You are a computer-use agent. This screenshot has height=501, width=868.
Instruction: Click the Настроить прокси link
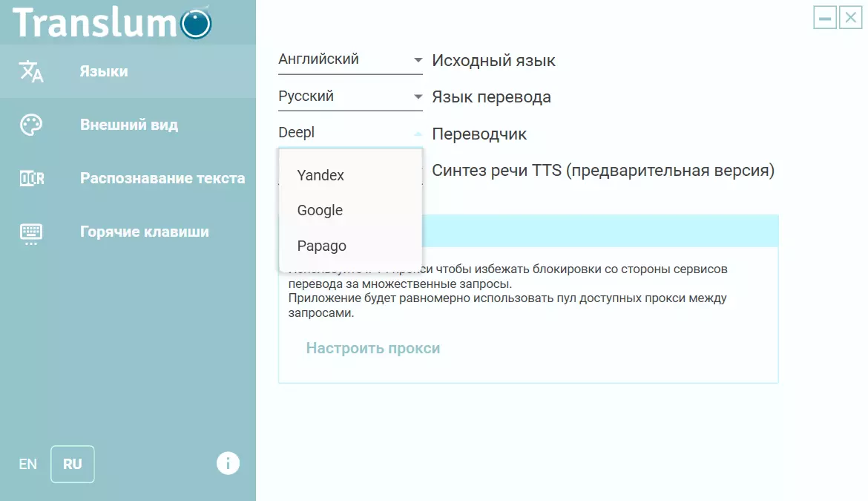(x=373, y=348)
